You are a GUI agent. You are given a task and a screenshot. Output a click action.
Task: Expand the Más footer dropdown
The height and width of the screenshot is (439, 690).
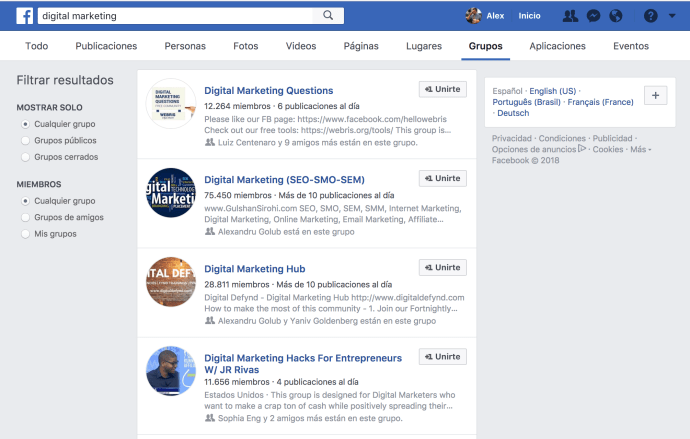pyautogui.click(x=640, y=149)
